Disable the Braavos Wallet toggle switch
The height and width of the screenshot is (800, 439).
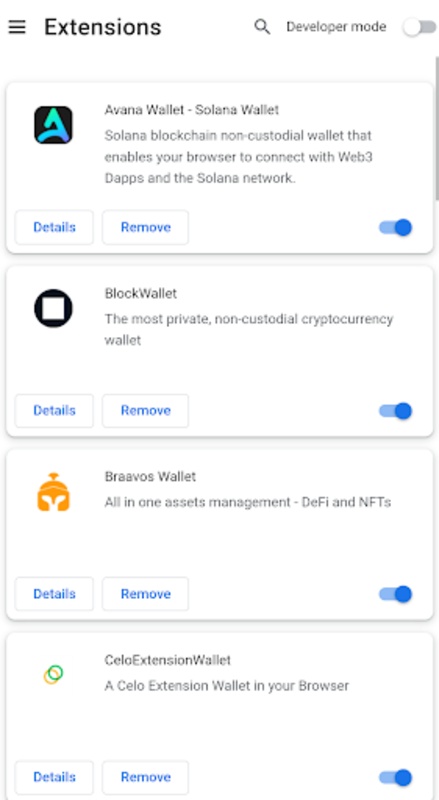click(x=396, y=594)
